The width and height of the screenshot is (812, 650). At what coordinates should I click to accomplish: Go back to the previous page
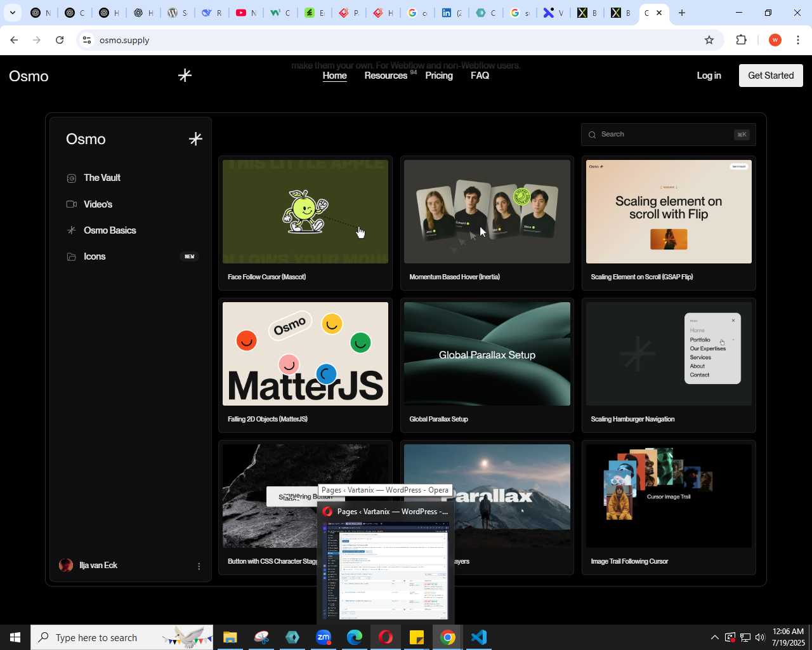pyautogui.click(x=14, y=40)
